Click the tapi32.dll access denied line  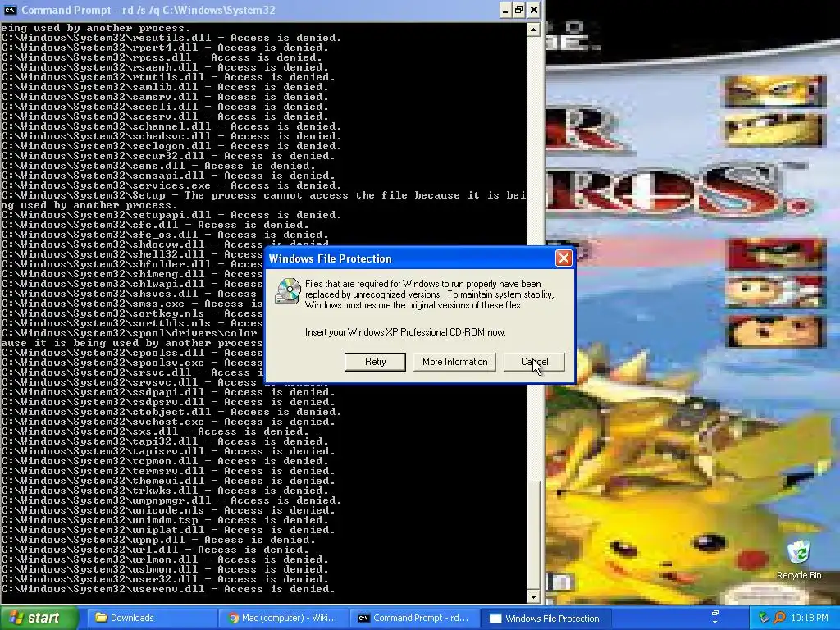click(165, 441)
